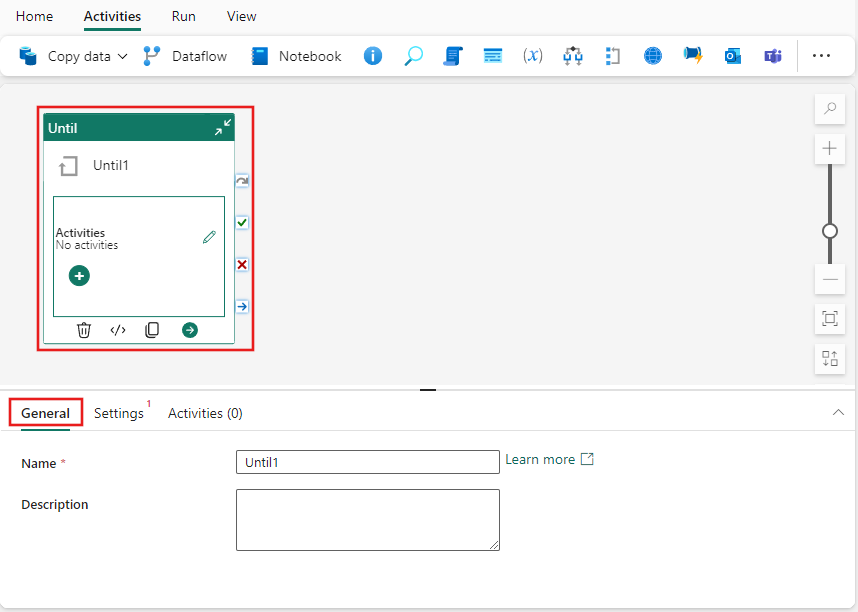Image resolution: width=858 pixels, height=612 pixels.
Task: Edit Until activities with the pencil icon
Action: (209, 237)
